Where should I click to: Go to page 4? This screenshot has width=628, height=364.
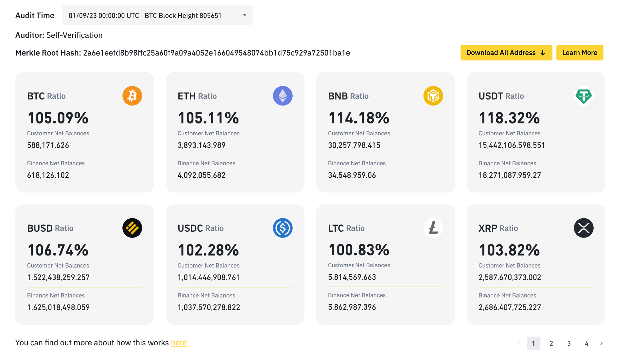[586, 343]
